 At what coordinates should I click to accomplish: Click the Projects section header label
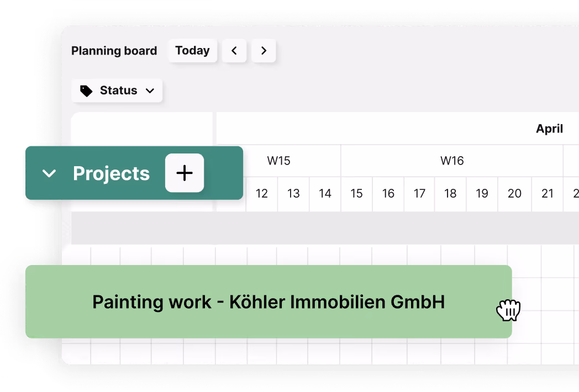point(111,173)
